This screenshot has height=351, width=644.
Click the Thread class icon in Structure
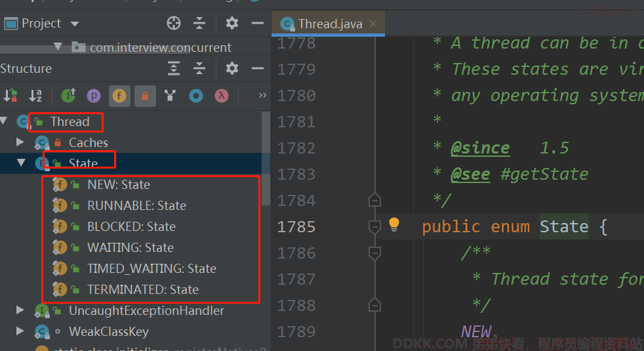(23, 121)
